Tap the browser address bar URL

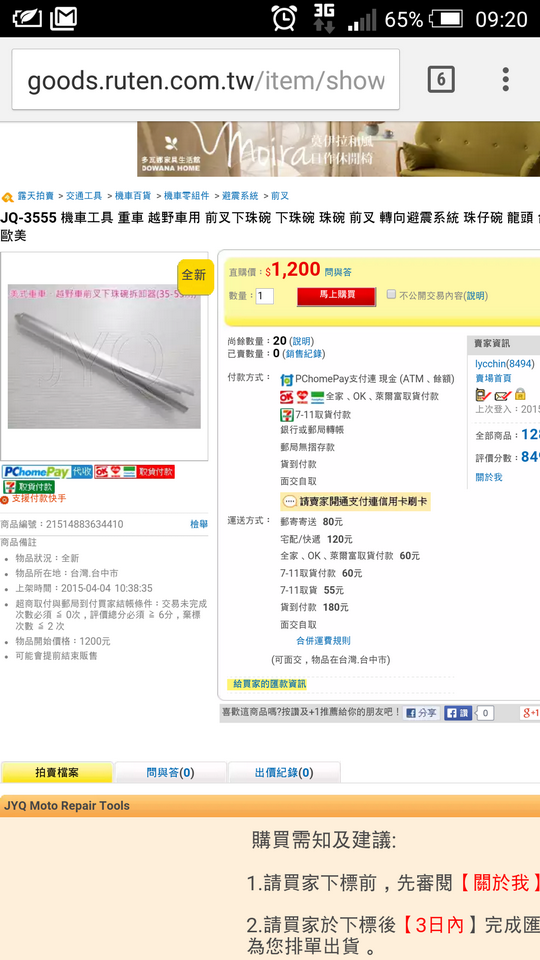click(x=206, y=80)
